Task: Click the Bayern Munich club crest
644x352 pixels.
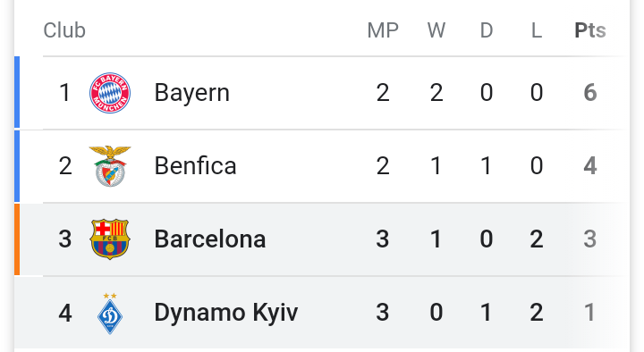Action: (x=110, y=93)
